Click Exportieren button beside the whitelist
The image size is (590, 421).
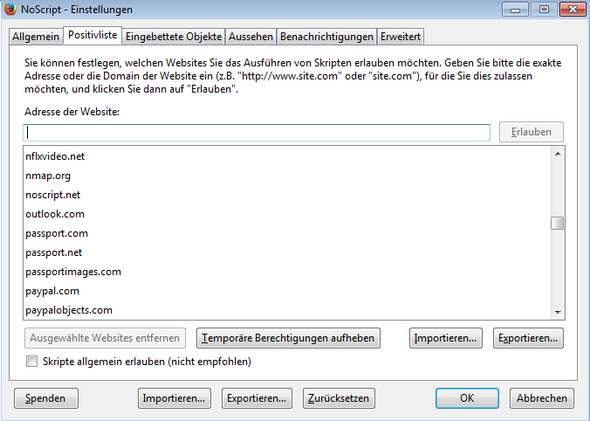coord(528,338)
